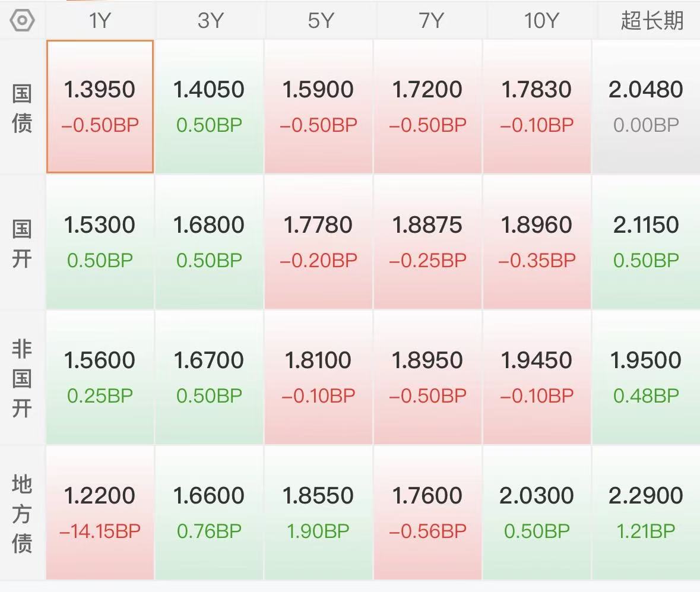This screenshot has width=700, height=592.
Task: Select the 1Y maturity column header
Action: pos(100,21)
